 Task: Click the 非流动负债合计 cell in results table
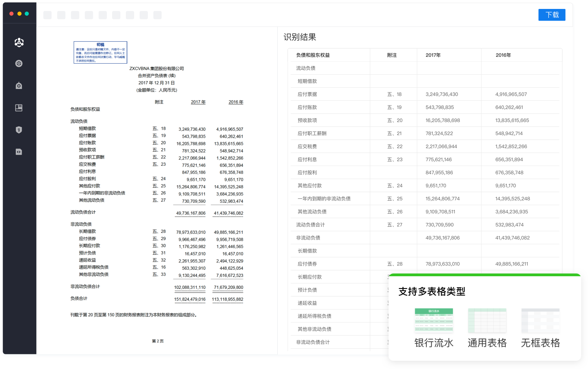pos(313,342)
